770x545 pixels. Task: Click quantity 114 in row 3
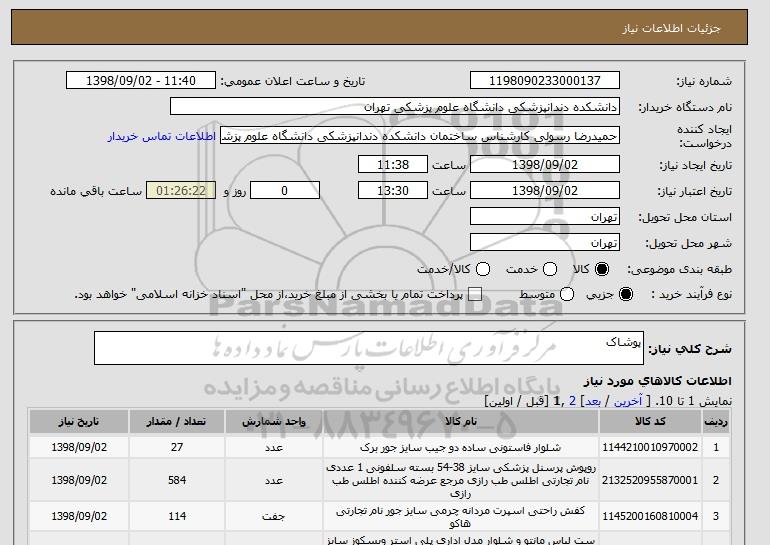tap(177, 516)
